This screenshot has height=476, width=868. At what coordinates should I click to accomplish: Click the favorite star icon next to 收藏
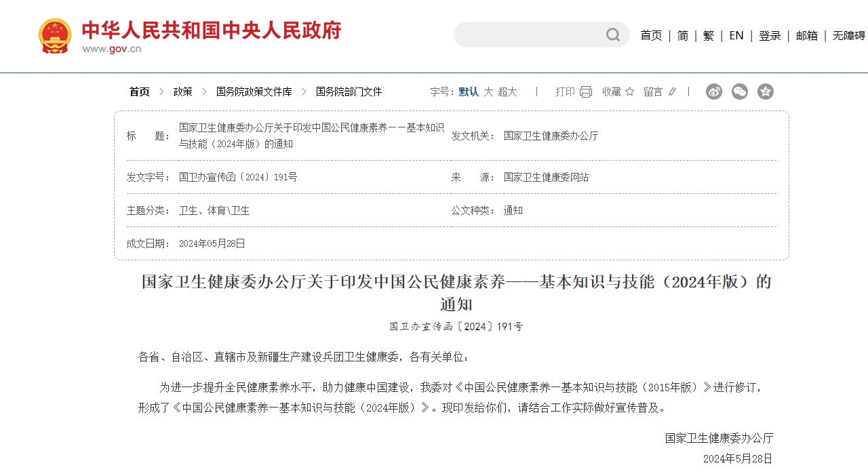coord(629,92)
